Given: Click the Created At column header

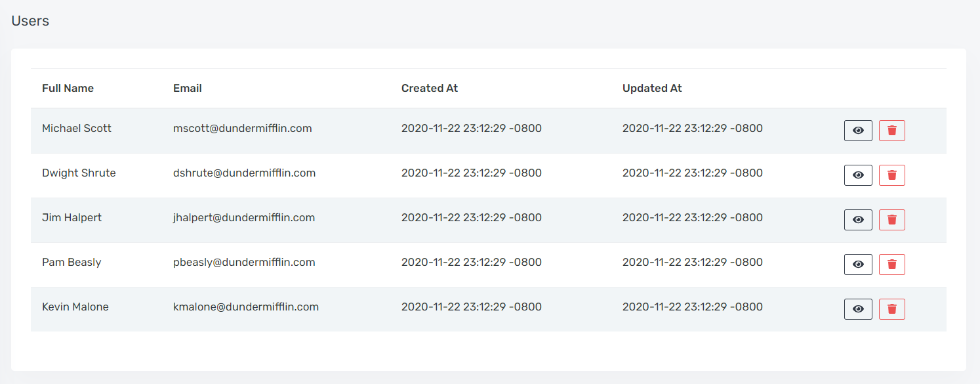Looking at the screenshot, I should click(x=430, y=88).
